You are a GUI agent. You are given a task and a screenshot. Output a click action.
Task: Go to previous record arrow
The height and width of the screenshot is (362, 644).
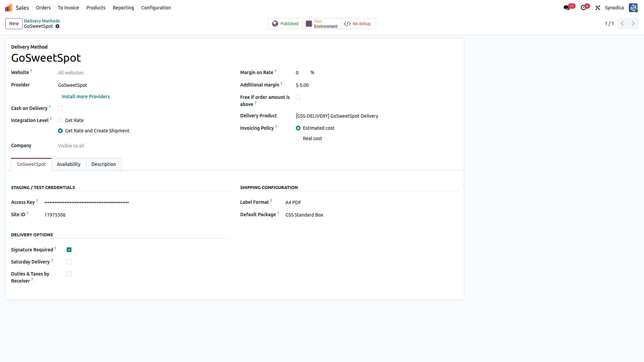pyautogui.click(x=622, y=23)
